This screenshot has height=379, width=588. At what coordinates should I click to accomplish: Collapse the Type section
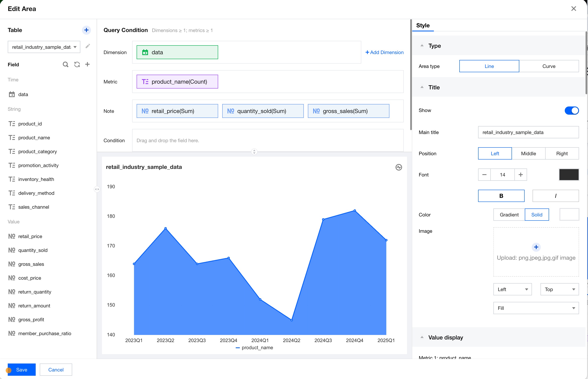tap(422, 46)
